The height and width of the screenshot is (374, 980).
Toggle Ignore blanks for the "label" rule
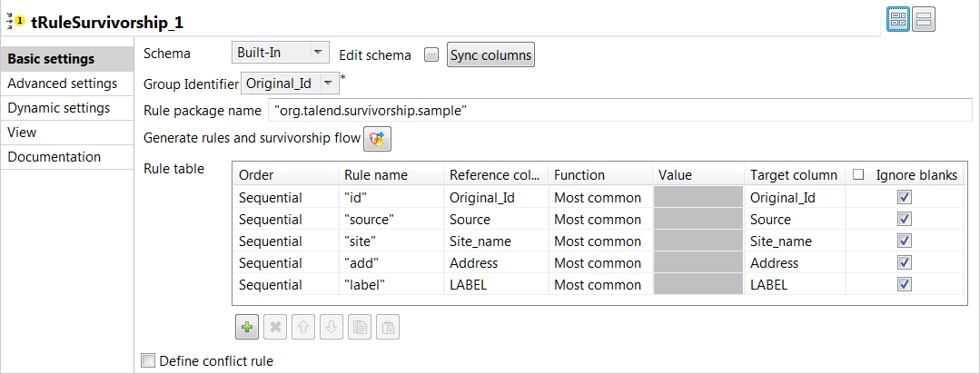[904, 284]
